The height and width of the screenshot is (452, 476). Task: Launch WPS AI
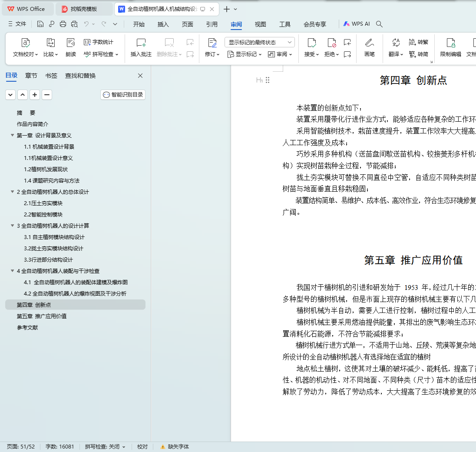click(357, 24)
